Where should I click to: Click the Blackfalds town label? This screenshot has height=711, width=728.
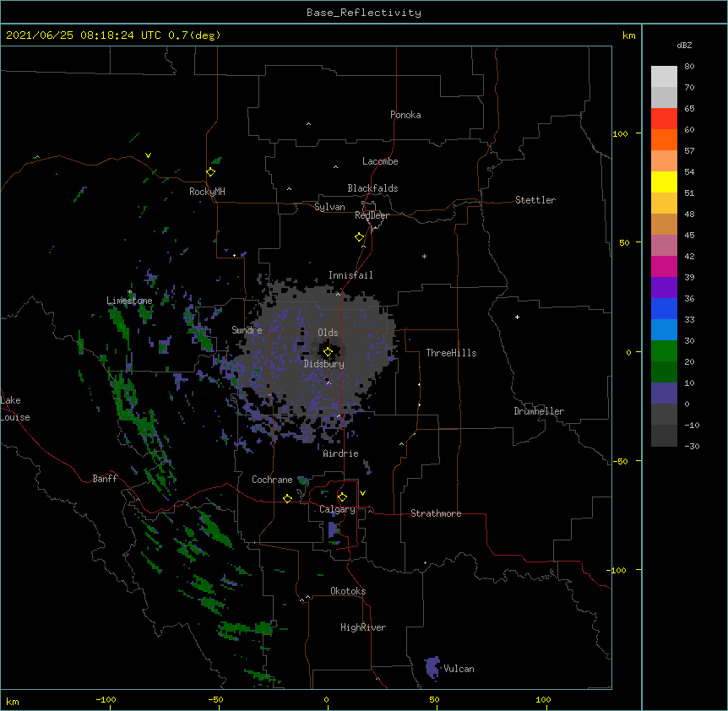(372, 188)
